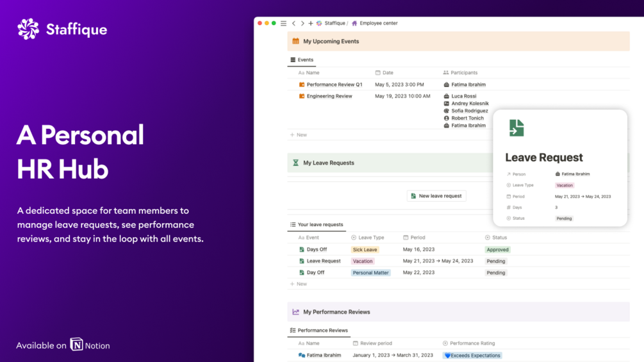Click the Days Off document icon
Image resolution: width=644 pixels, height=362 pixels.
pyautogui.click(x=302, y=249)
